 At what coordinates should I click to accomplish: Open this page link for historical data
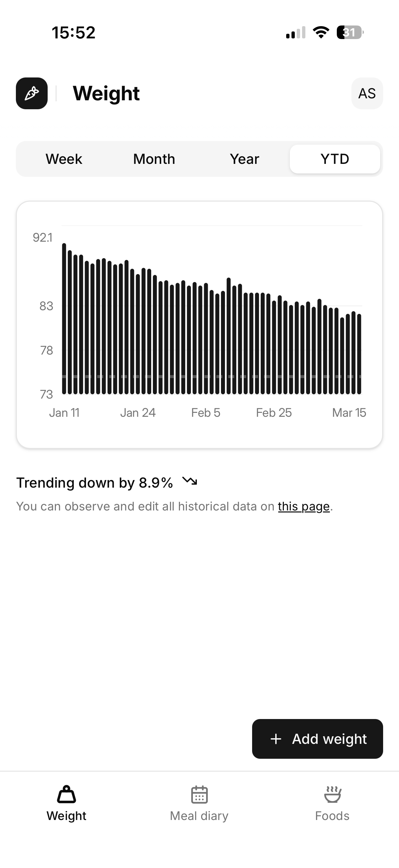pos(304,506)
